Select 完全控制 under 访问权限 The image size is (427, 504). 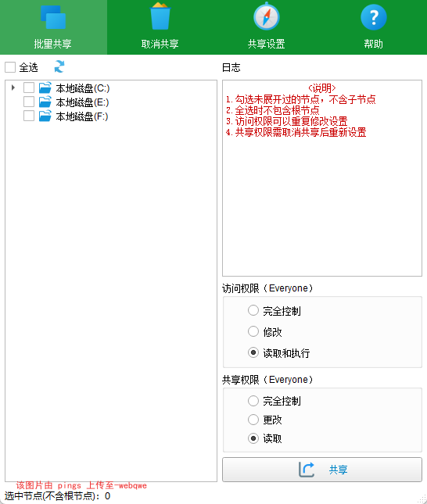253,310
